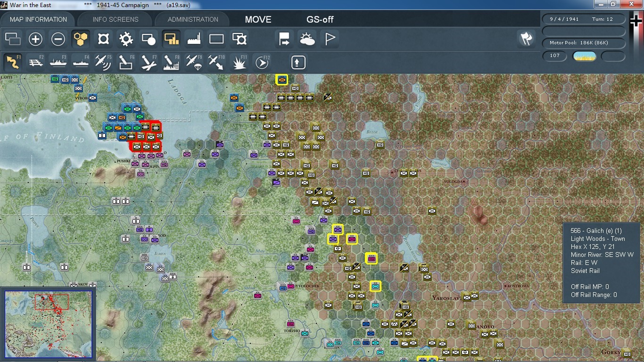Click the Torzhok town label

click(292, 331)
